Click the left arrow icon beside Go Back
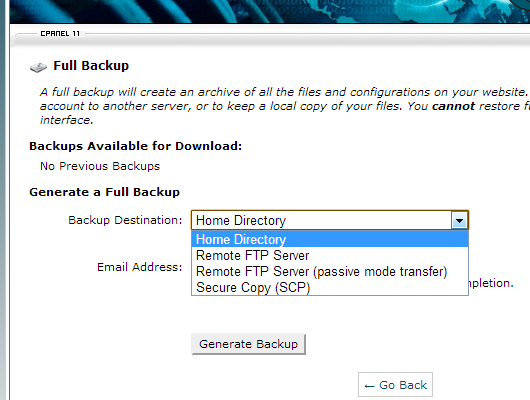This screenshot has height=400, width=530. (369, 386)
